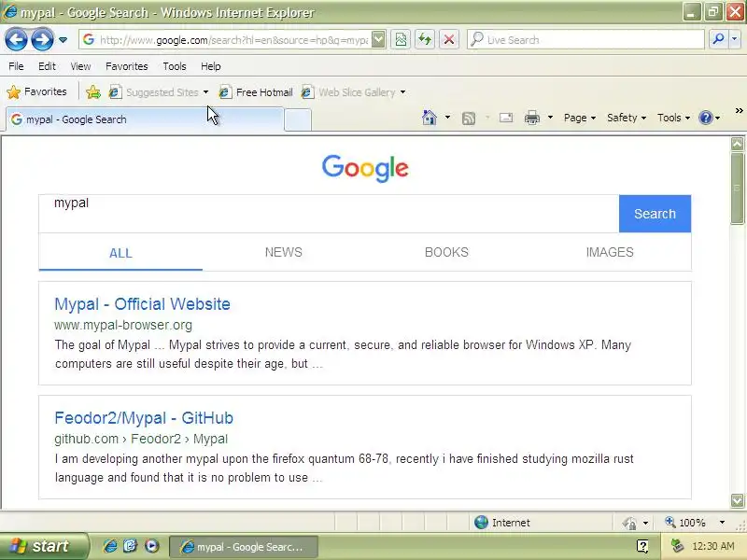The image size is (747, 560).
Task: Open search provider dropdown arrow
Action: pos(735,40)
